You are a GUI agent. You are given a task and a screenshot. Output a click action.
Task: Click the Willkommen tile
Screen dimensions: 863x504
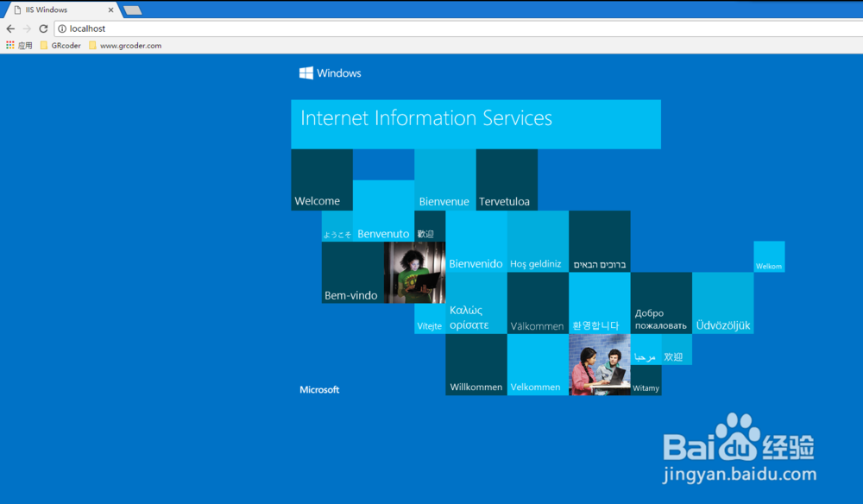tap(476, 365)
